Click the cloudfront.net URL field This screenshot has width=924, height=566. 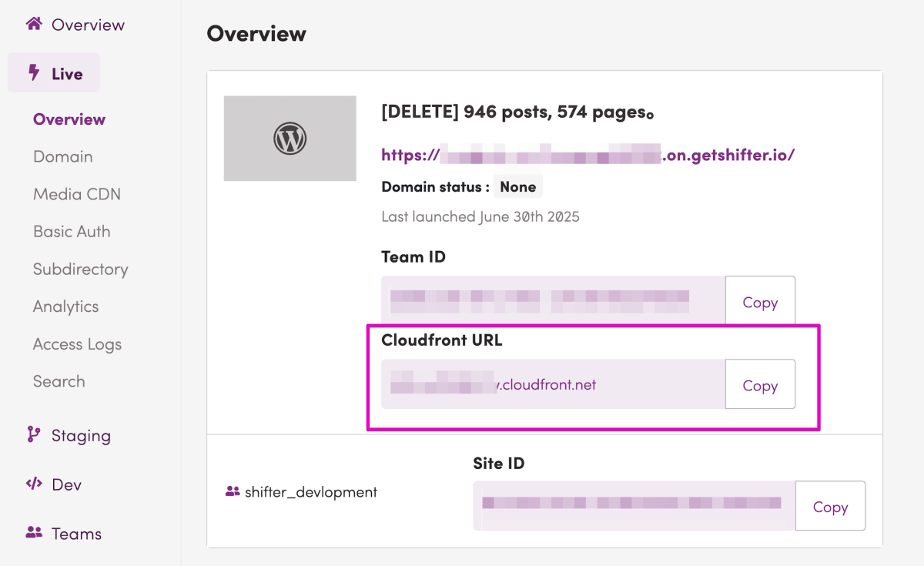[554, 384]
